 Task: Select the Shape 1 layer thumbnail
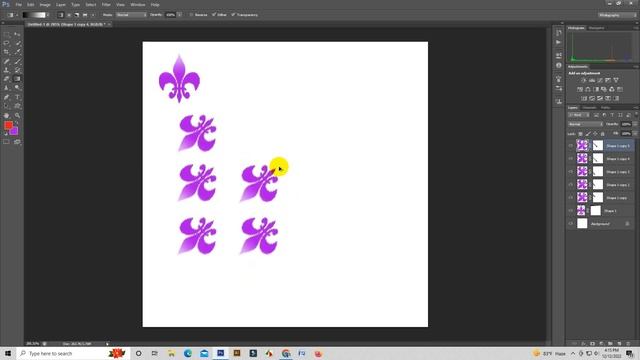click(581, 211)
